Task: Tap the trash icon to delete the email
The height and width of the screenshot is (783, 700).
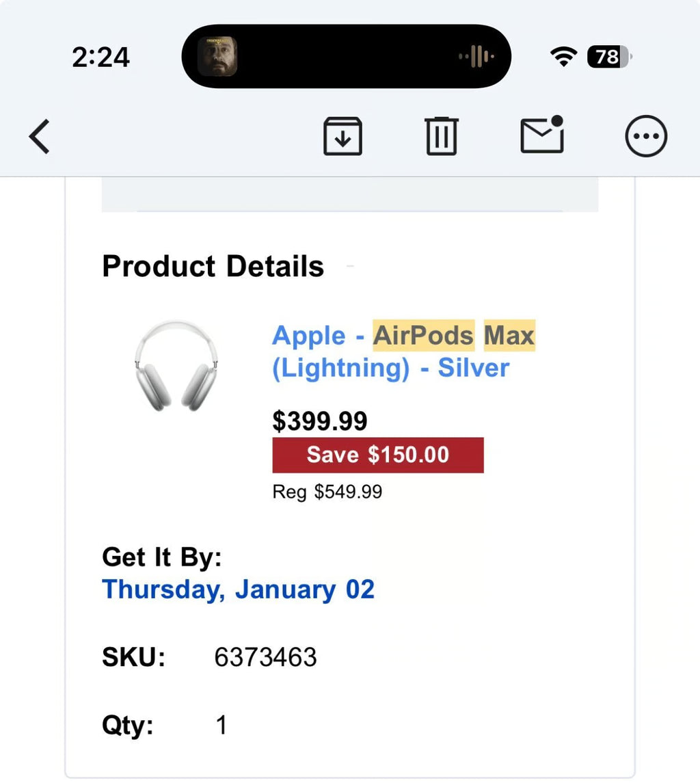Action: [x=441, y=135]
